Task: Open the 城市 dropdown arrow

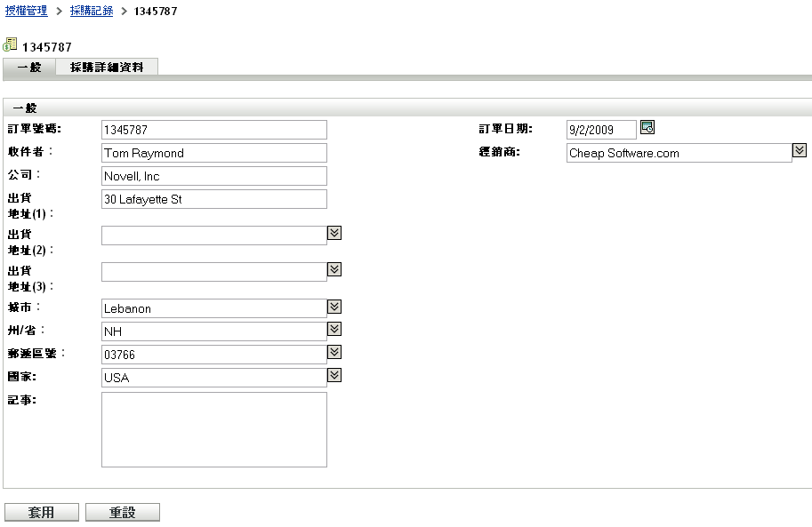Action: coord(334,307)
